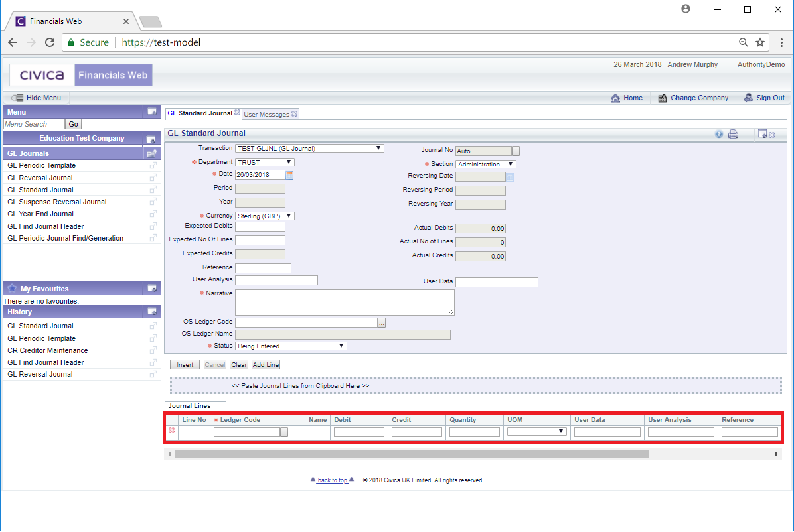Click the Menu Search input field
Image resolution: width=794 pixels, height=532 pixels.
click(34, 124)
